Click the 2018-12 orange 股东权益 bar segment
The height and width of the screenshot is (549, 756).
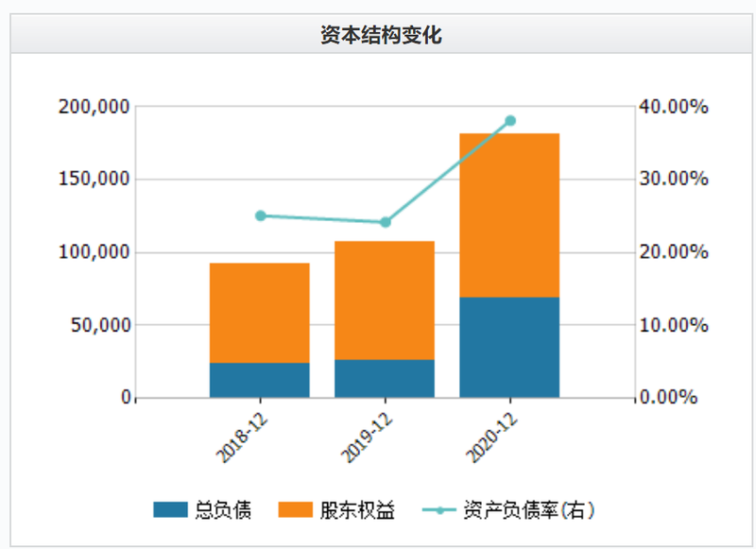[x=259, y=313]
